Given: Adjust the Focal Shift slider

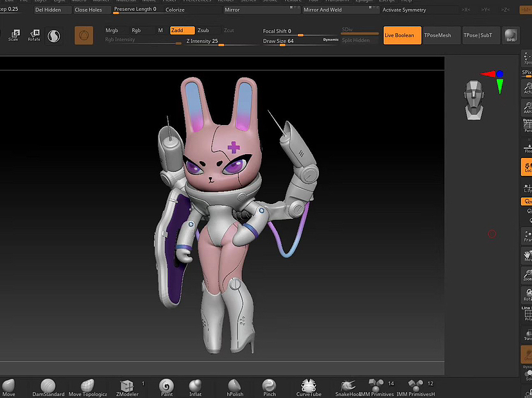Looking at the screenshot, I should coord(300,31).
